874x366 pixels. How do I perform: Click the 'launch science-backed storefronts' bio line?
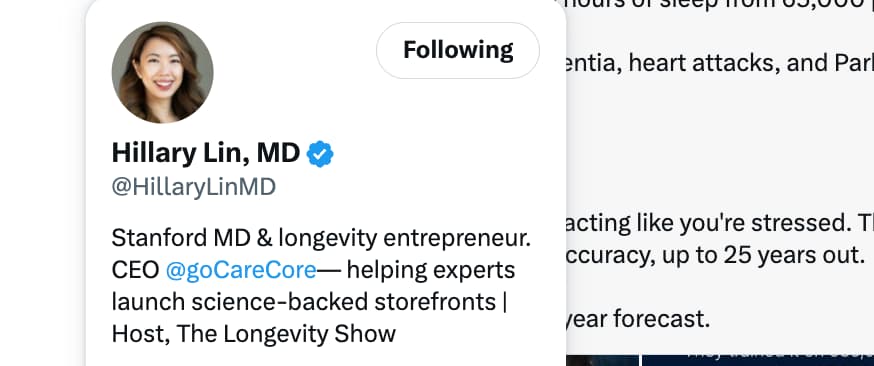pos(304,302)
